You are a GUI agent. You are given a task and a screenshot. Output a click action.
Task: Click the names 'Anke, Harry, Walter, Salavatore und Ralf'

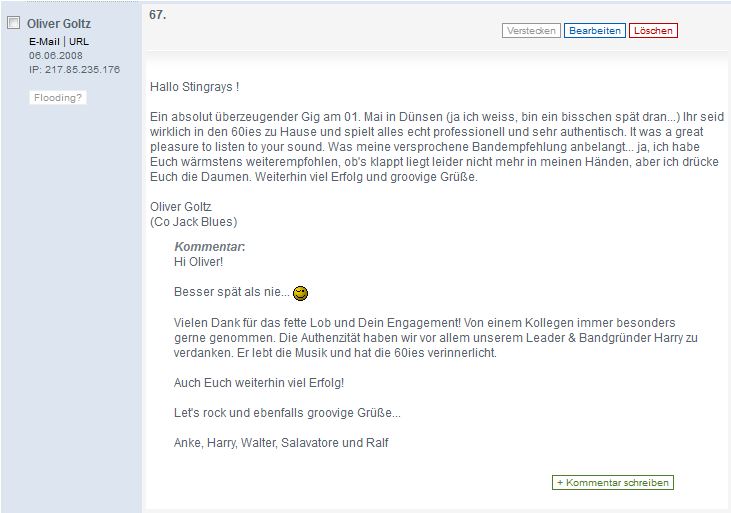point(281,443)
